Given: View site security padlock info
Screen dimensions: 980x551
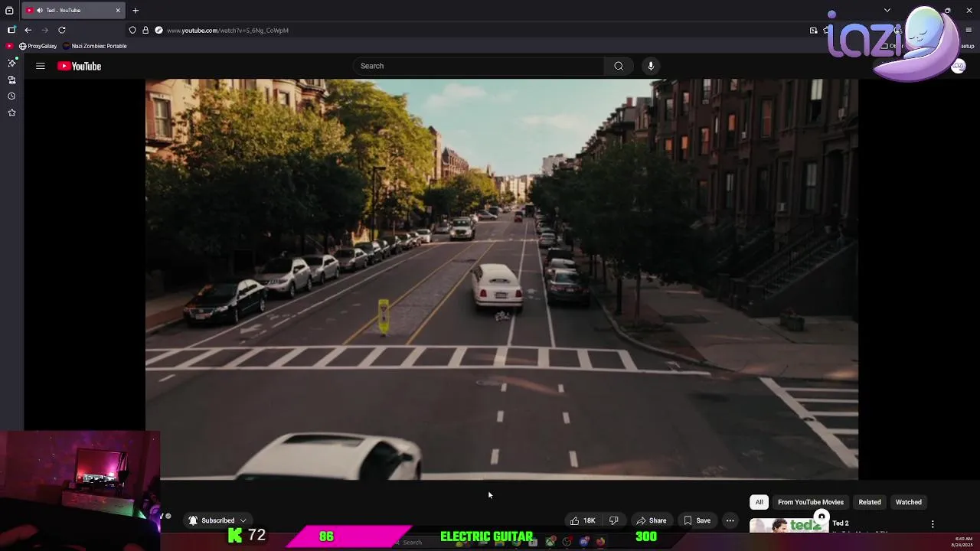Looking at the screenshot, I should point(145,30).
